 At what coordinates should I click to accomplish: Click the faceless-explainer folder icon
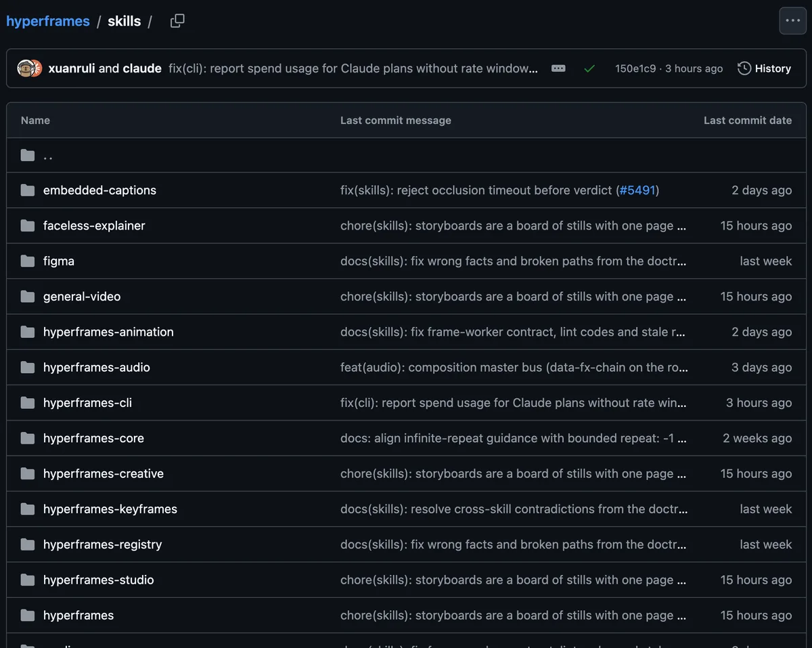pos(28,225)
